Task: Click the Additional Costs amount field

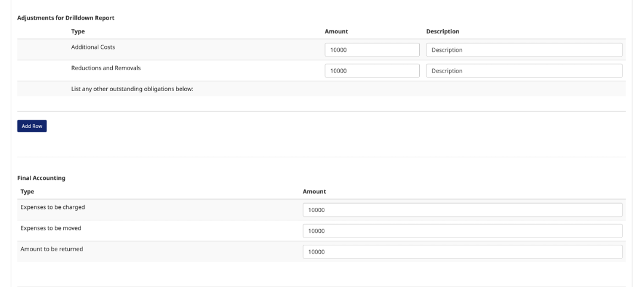Action: 372,50
